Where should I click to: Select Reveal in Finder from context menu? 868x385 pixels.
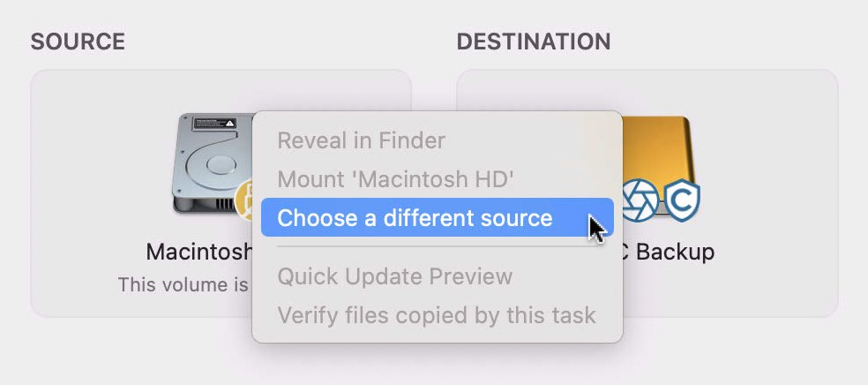(x=361, y=140)
